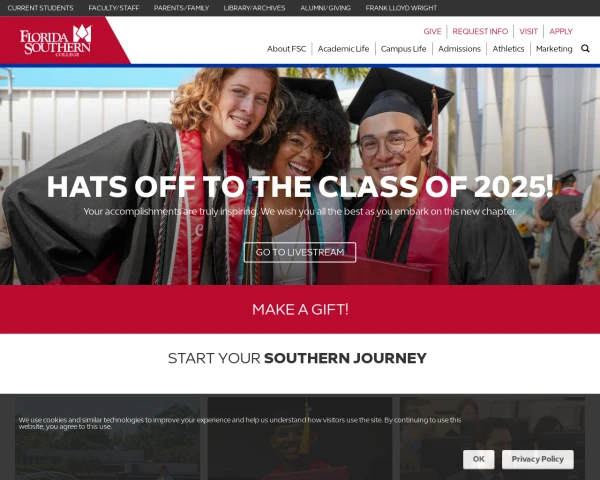Screen dimensions: 600x480
Task: Open the Privacy Policy button
Action: pyautogui.click(x=538, y=459)
